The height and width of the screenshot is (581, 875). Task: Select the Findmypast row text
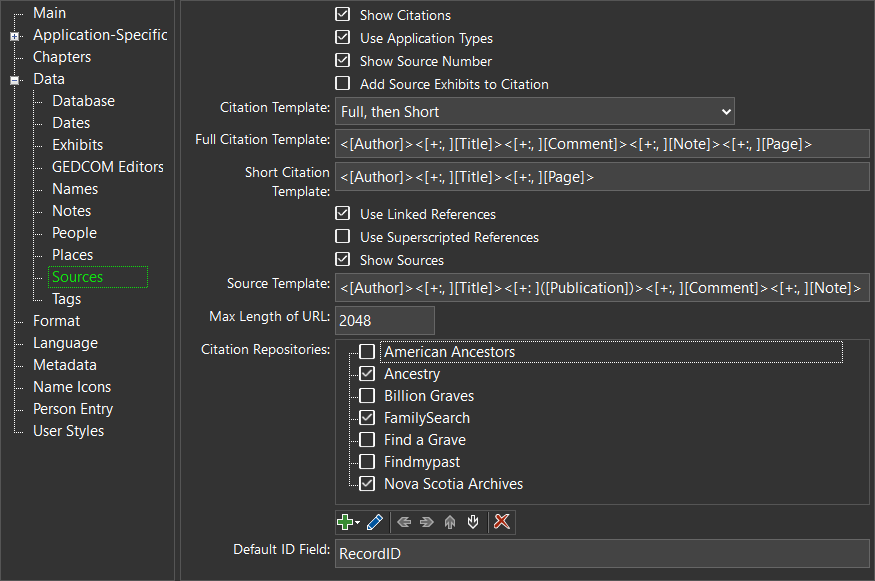[422, 462]
